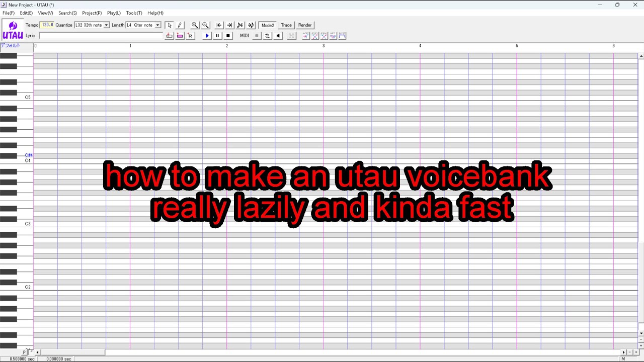
Task: Click the pink note delete icon
Action: (180, 36)
